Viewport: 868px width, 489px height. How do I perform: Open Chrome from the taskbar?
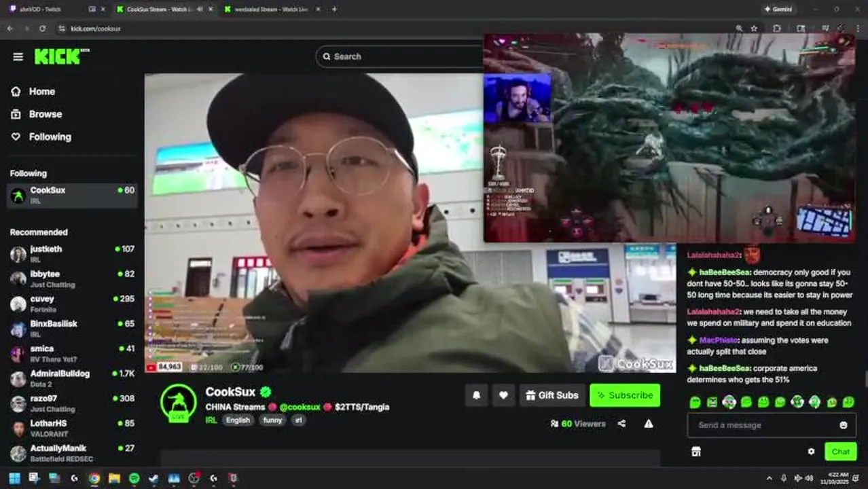(x=94, y=478)
